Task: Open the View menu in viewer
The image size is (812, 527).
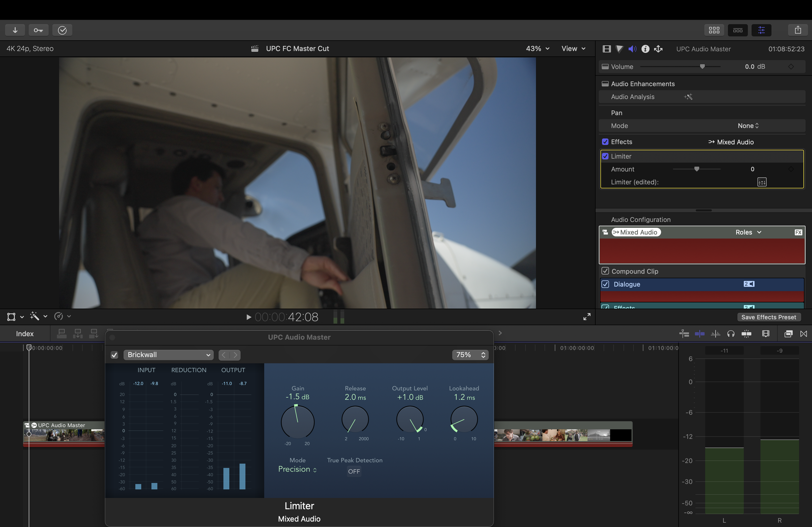Action: click(x=573, y=48)
